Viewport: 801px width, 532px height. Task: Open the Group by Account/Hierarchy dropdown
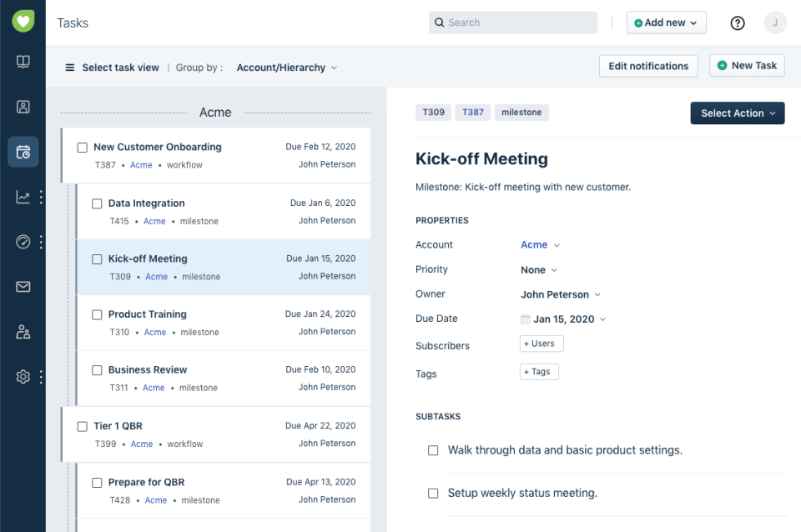coord(287,68)
